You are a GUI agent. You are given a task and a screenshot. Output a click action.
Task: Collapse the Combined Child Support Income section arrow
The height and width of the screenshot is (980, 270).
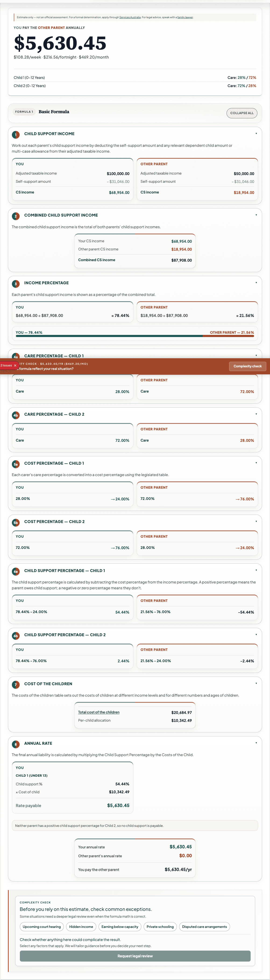[x=256, y=215]
